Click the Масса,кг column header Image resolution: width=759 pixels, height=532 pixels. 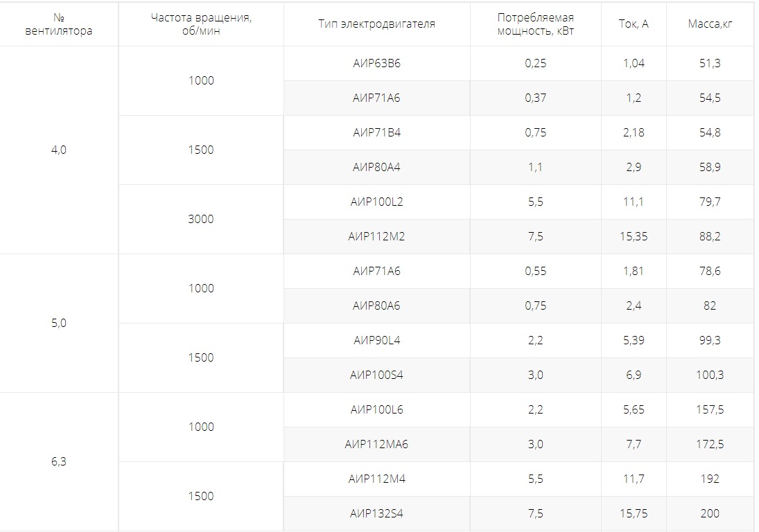710,24
